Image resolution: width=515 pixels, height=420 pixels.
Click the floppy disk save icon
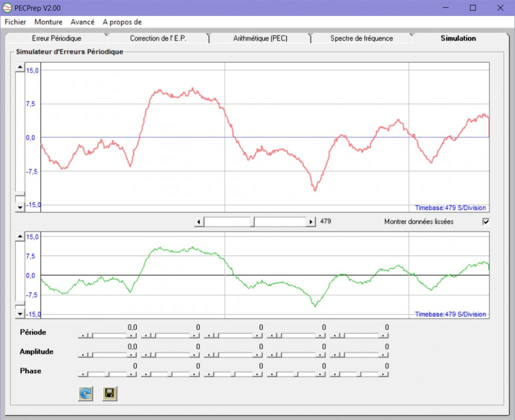click(x=110, y=393)
